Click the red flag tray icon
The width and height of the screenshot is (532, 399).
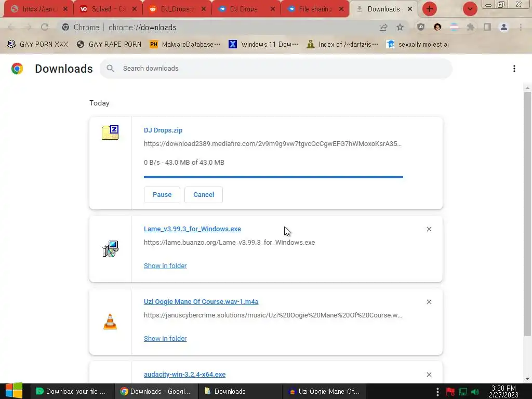coord(450,392)
